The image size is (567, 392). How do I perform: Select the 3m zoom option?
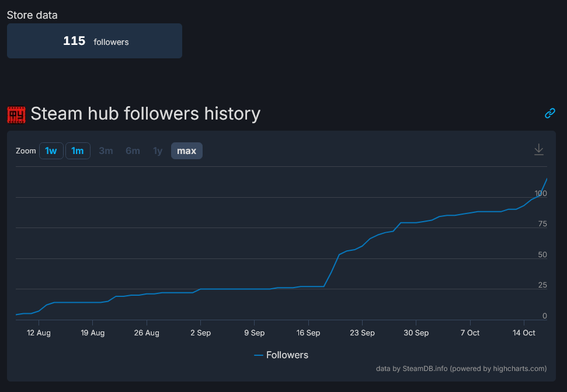pyautogui.click(x=106, y=150)
